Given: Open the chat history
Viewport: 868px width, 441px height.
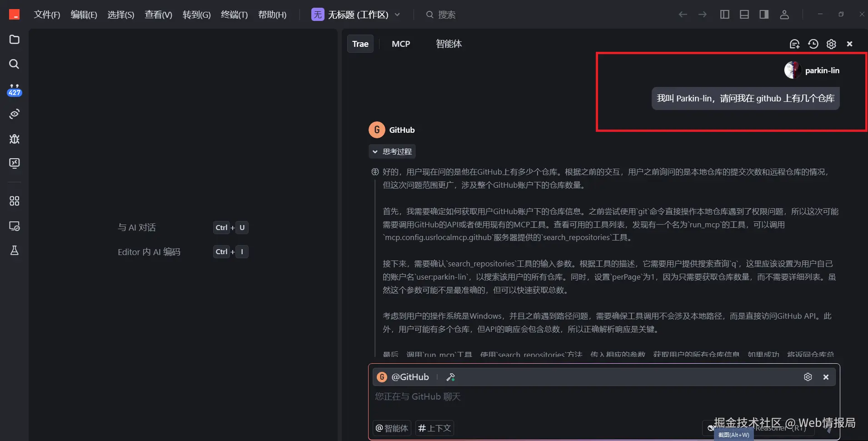Looking at the screenshot, I should click(813, 44).
